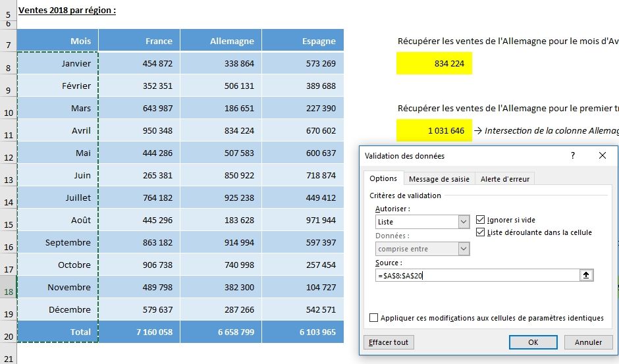Click the Effacer tout button
Viewport: 619px width, 364px height.
[389, 342]
